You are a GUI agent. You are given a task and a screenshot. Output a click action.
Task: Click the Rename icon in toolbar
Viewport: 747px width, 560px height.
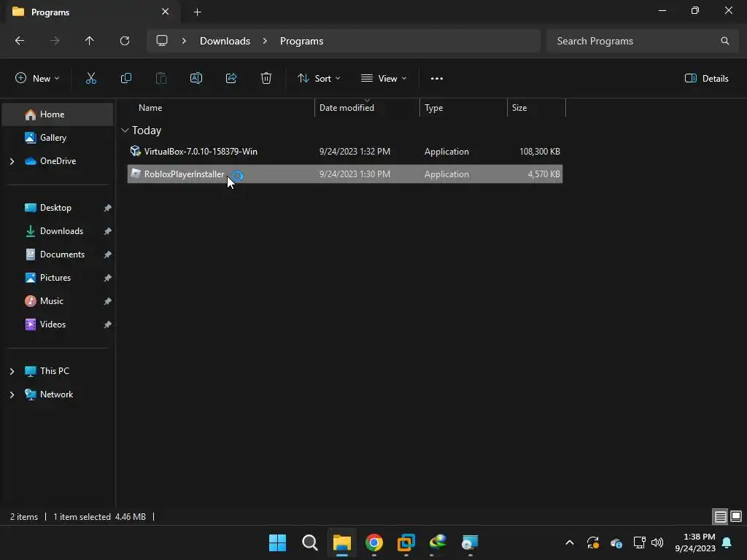[196, 78]
